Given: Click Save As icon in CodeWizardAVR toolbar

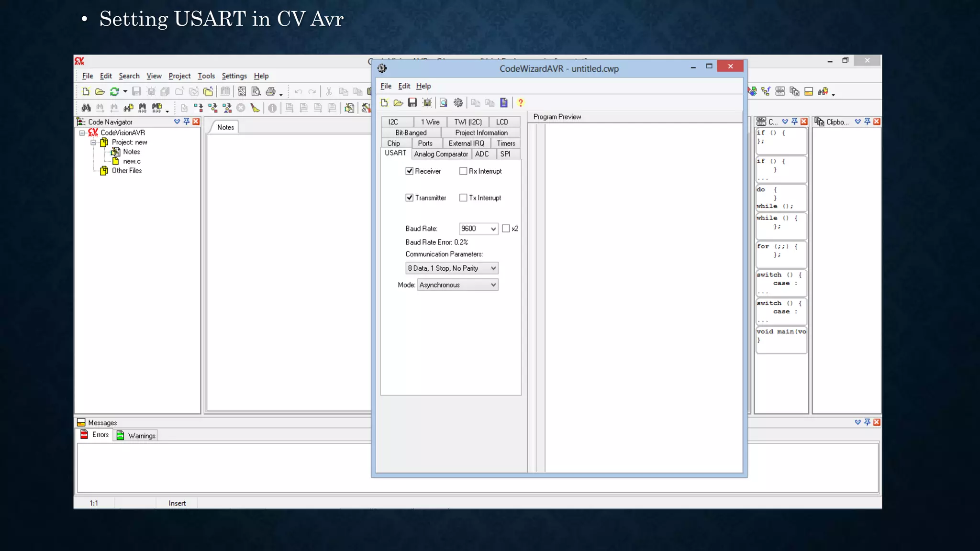Looking at the screenshot, I should pyautogui.click(x=427, y=103).
